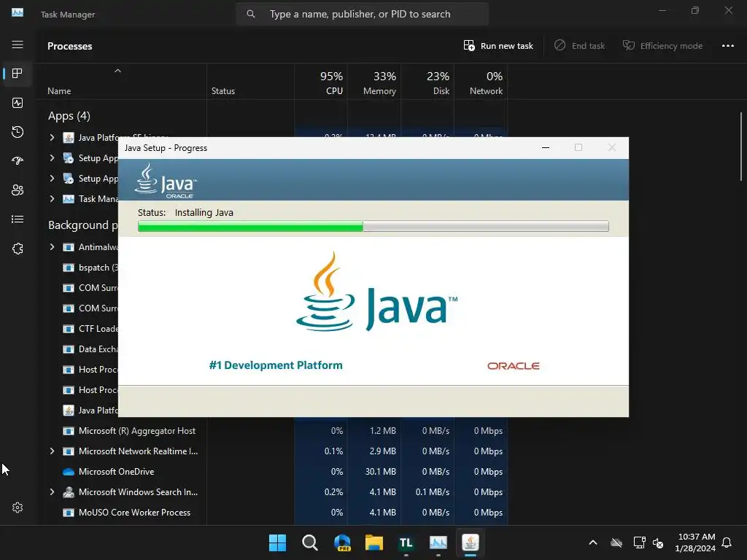Screen dimensions: 747x560
Task: Click Java installation progress bar
Action: coord(373,226)
